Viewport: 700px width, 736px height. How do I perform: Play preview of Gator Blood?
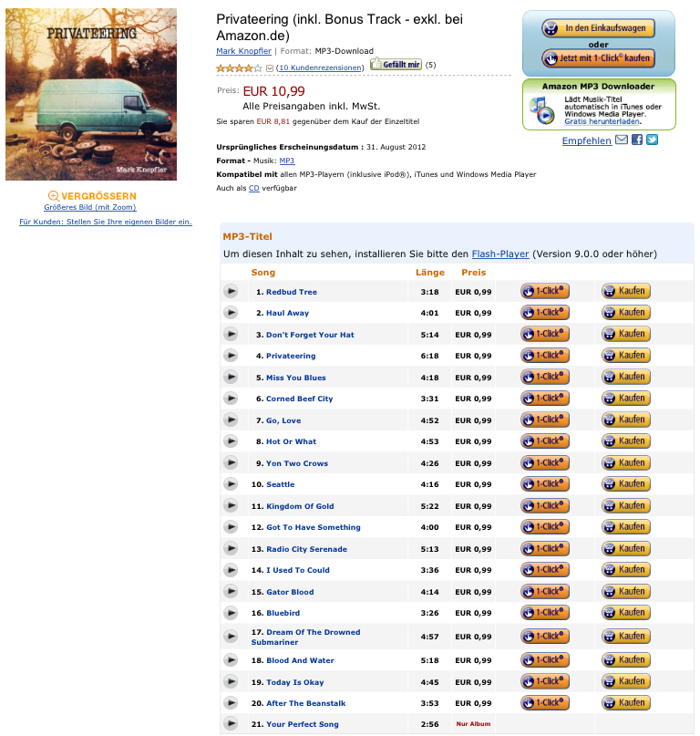pyautogui.click(x=231, y=591)
